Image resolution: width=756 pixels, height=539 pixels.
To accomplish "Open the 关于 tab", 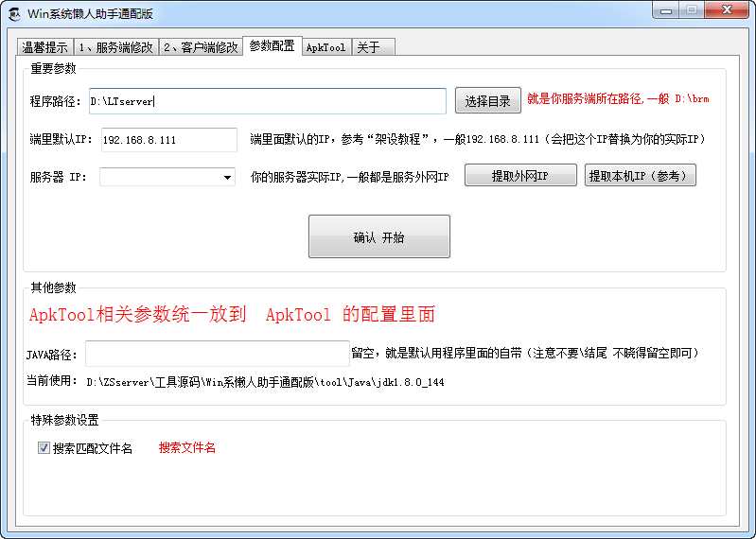I will point(373,47).
